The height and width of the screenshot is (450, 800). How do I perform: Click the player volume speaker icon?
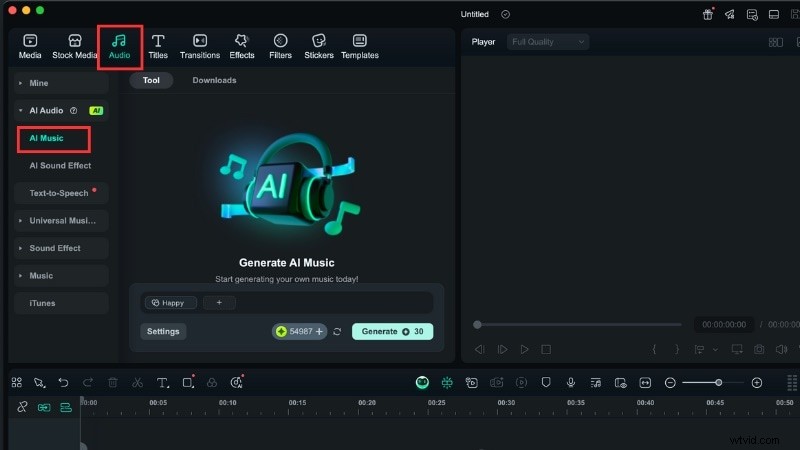click(781, 349)
